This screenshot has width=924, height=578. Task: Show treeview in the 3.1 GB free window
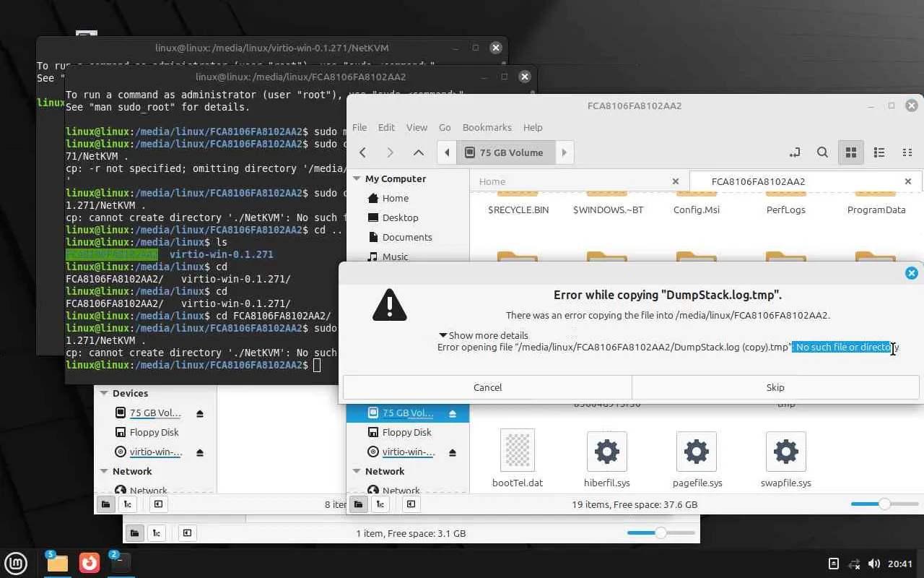pyautogui.click(x=156, y=533)
